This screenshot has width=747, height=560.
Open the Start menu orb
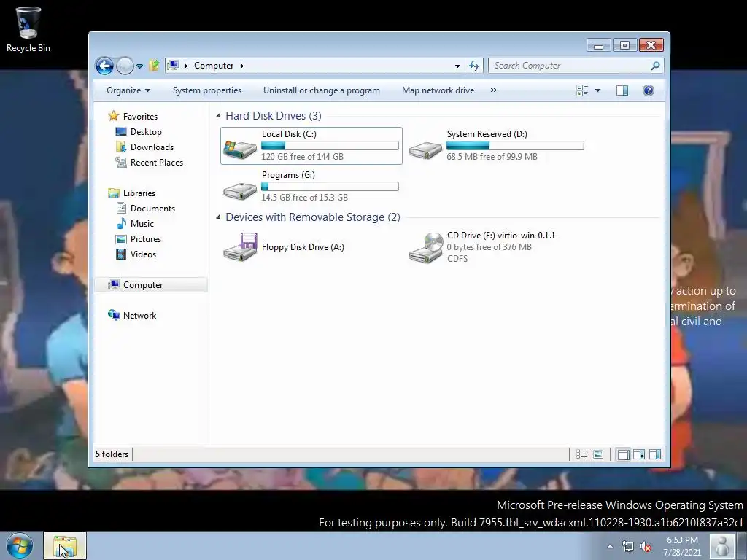[x=20, y=545]
